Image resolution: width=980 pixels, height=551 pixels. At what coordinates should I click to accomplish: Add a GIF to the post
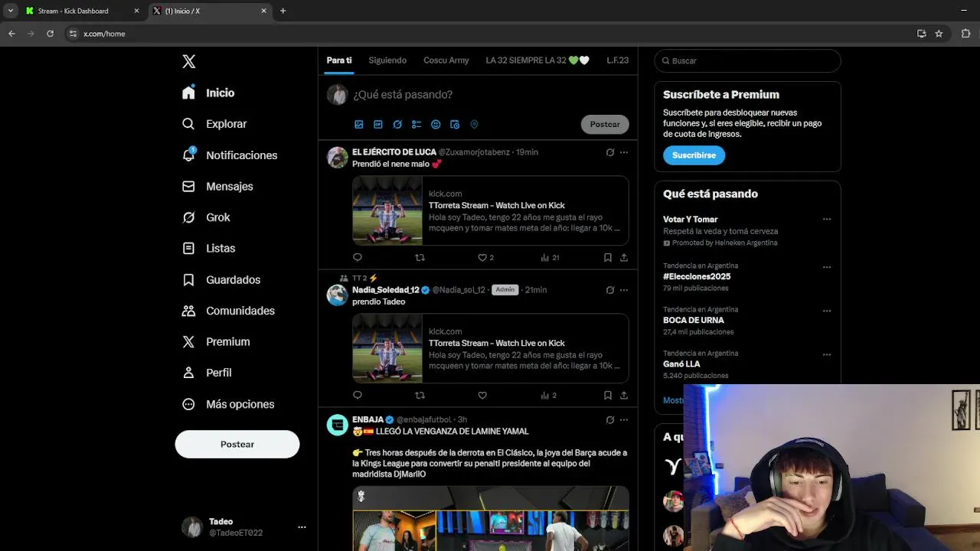coord(378,124)
